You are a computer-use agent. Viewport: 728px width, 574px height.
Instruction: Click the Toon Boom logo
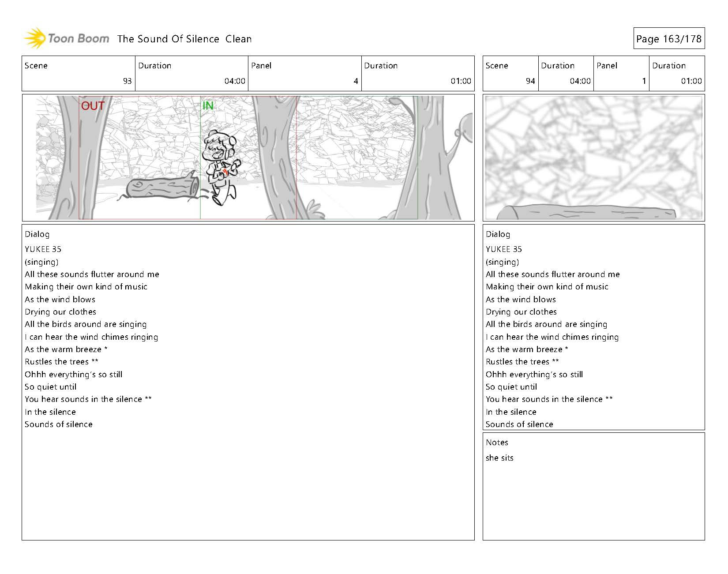[x=66, y=38]
